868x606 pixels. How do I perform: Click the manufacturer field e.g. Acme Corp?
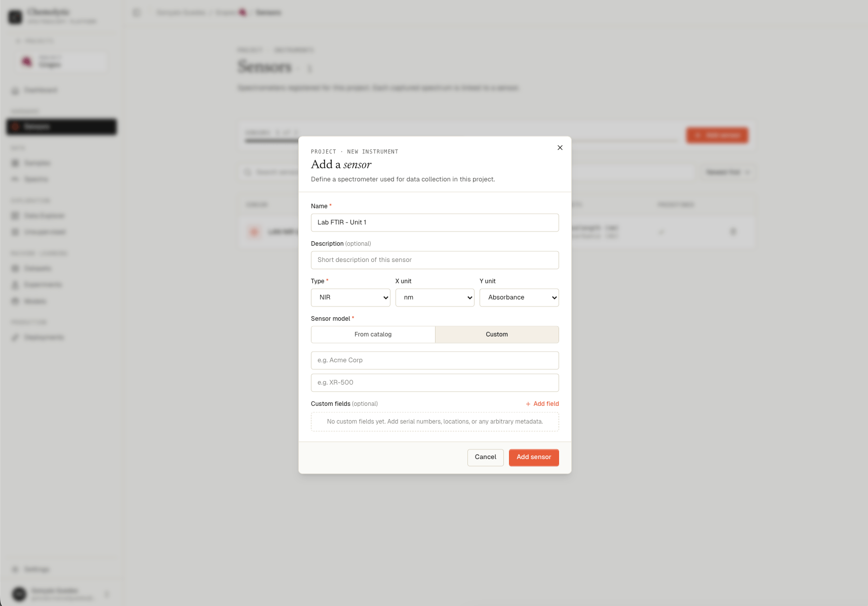tap(435, 360)
